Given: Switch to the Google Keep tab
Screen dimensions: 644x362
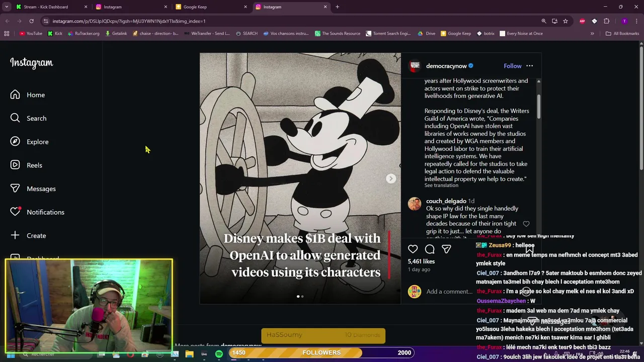Looking at the screenshot, I should [211, 7].
